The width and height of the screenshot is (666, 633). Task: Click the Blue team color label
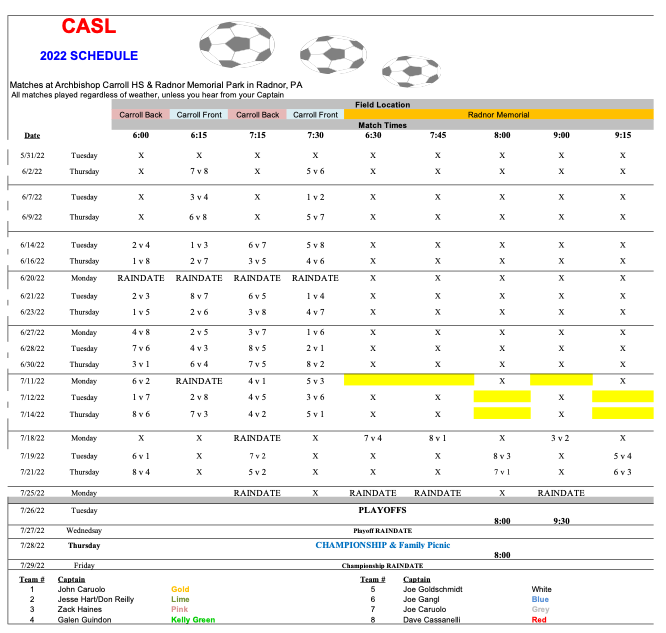click(540, 600)
